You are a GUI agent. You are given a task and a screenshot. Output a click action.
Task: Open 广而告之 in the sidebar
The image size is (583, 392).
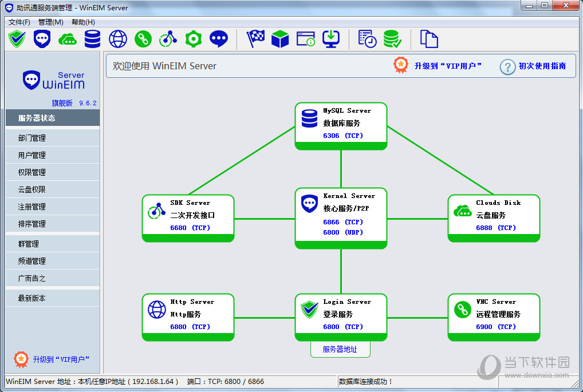[53, 278]
